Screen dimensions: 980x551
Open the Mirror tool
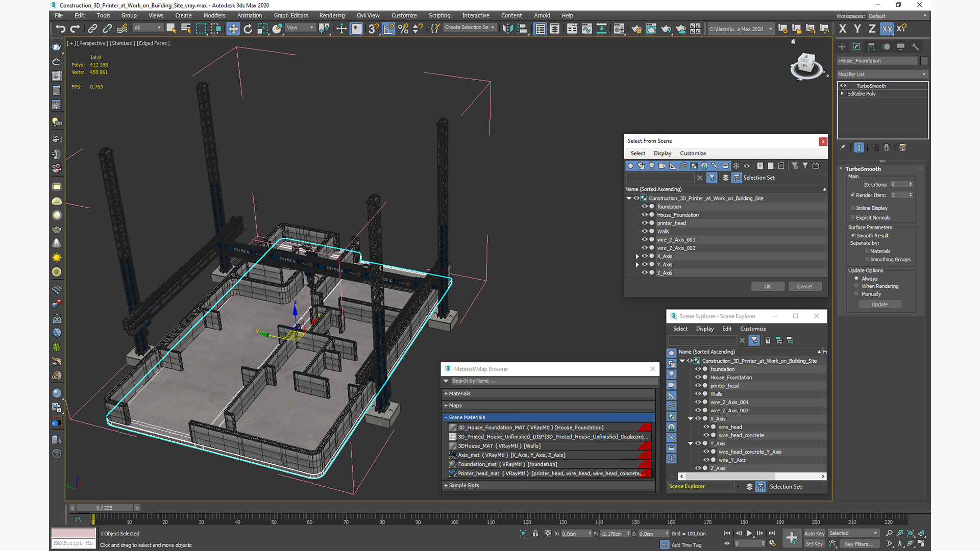(507, 29)
